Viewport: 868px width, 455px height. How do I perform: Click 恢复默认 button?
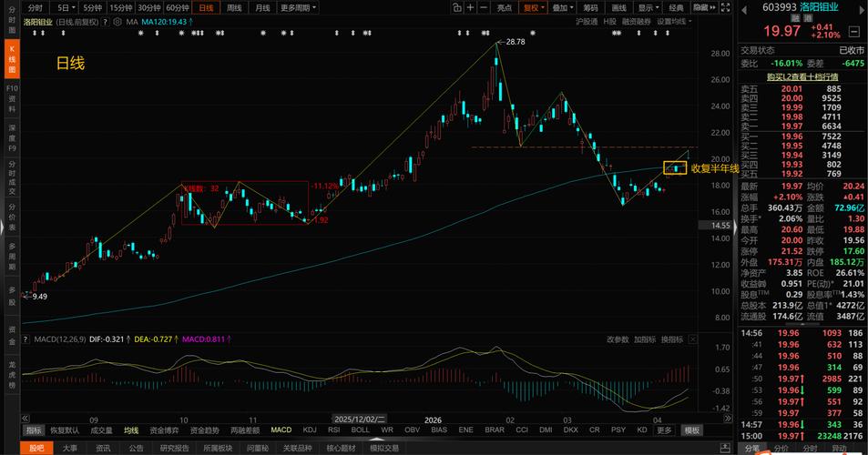point(65,430)
